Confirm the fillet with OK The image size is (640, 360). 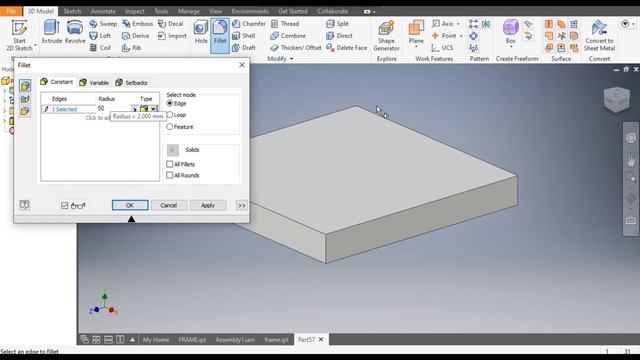click(x=130, y=205)
